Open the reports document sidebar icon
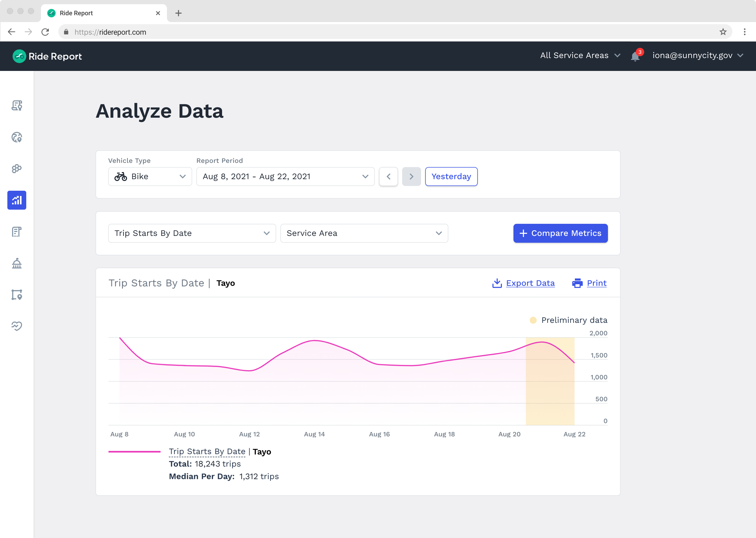Image resolution: width=756 pixels, height=538 pixels. point(17,231)
